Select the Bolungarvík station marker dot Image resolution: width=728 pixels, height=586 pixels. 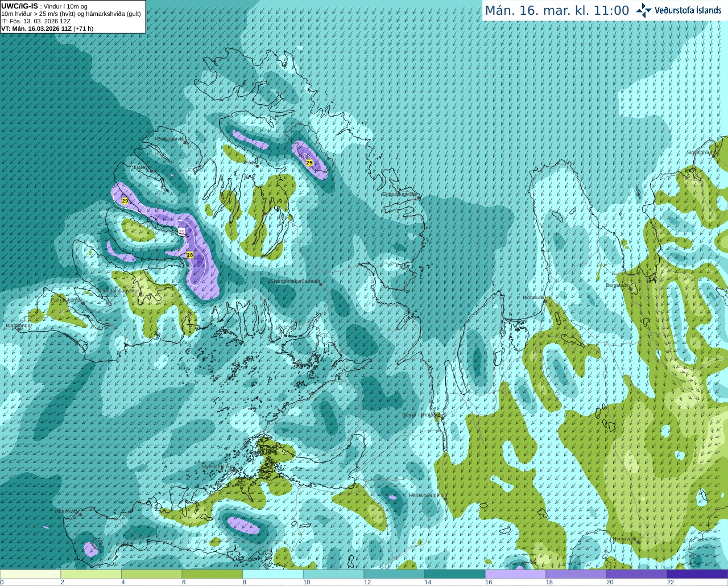(185, 143)
